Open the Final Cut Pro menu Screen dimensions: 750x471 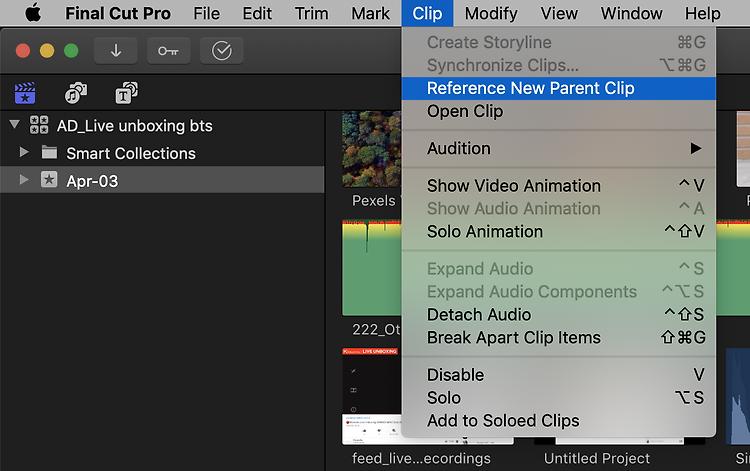(118, 13)
